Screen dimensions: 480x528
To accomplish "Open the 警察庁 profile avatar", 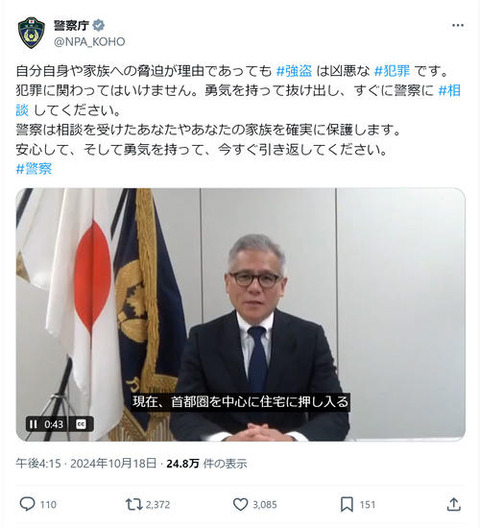I will [31, 33].
